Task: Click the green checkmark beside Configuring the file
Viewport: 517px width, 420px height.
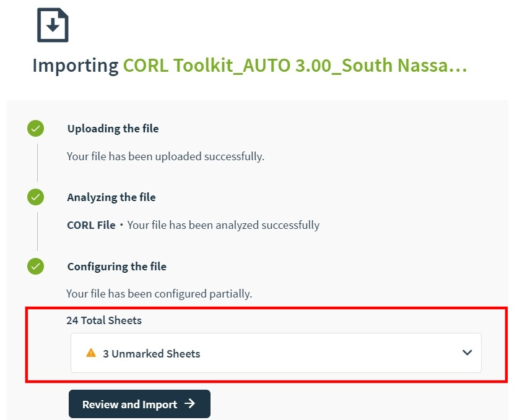Action: coord(36,266)
